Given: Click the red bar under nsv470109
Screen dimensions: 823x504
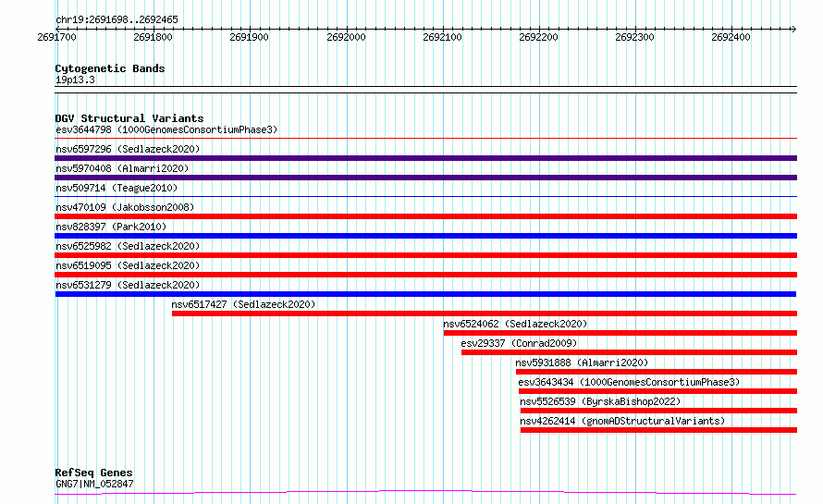Looking at the screenshot, I should (x=425, y=216).
